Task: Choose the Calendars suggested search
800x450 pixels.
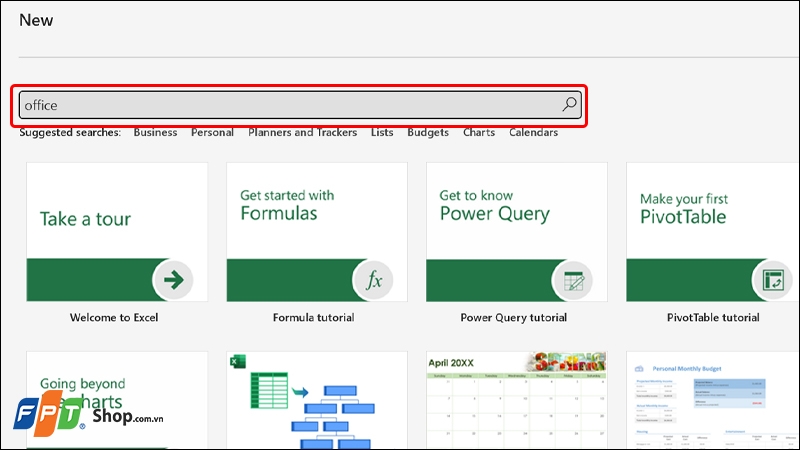Action: (x=534, y=133)
